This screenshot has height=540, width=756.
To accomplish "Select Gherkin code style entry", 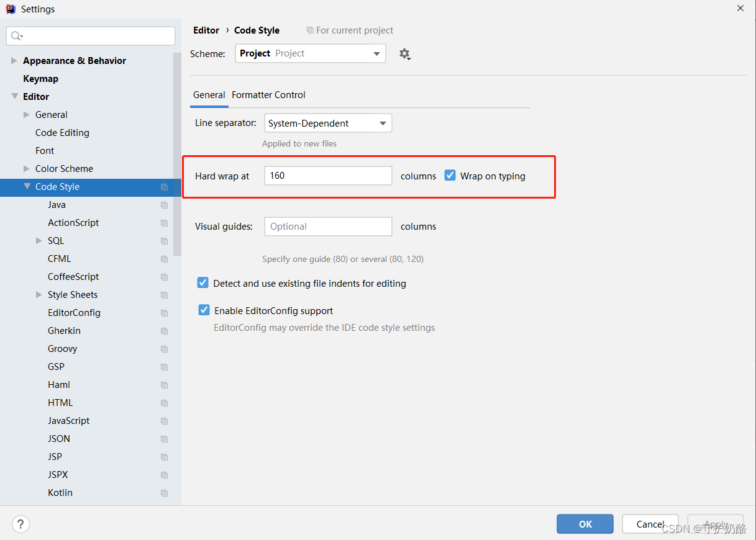I will tap(64, 331).
